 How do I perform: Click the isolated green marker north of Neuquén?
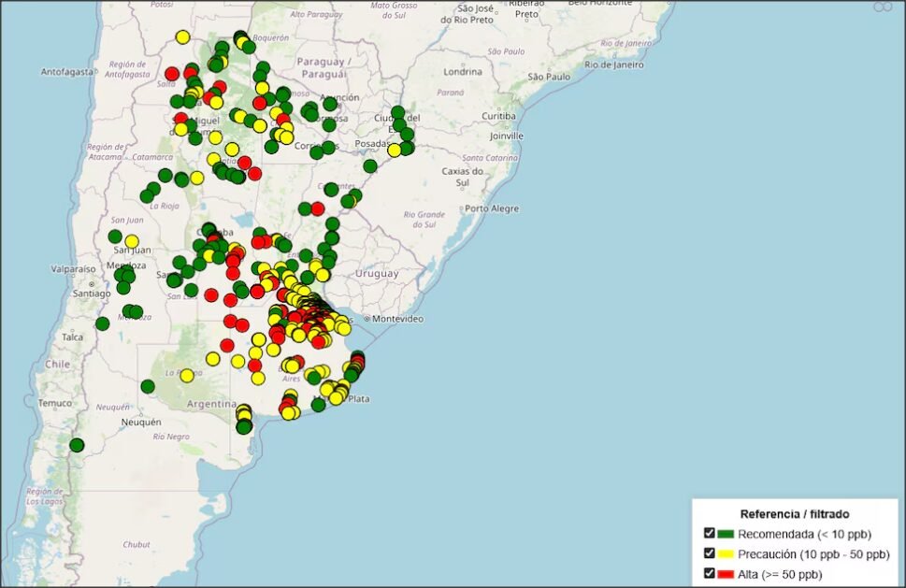coord(148,386)
